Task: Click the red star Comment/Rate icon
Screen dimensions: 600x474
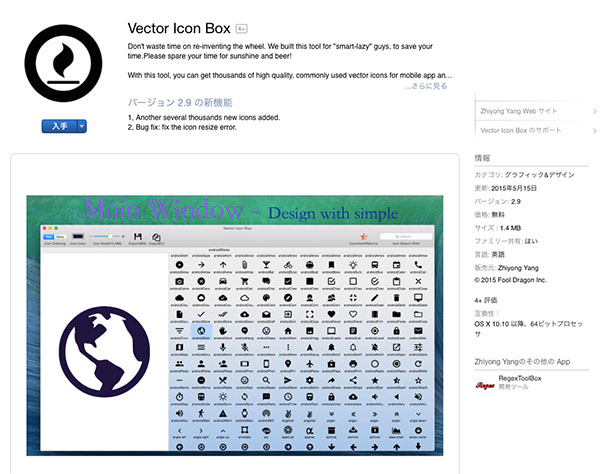Action: point(364,237)
